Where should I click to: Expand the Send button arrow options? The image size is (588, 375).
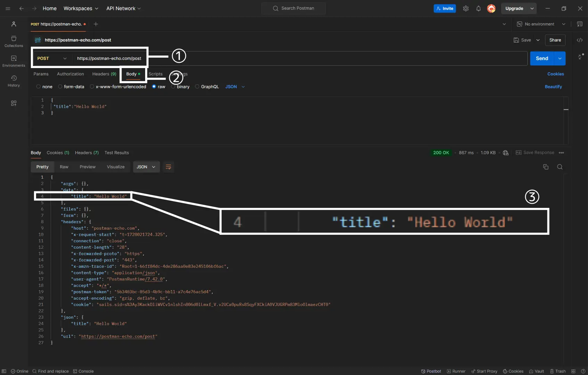[560, 58]
